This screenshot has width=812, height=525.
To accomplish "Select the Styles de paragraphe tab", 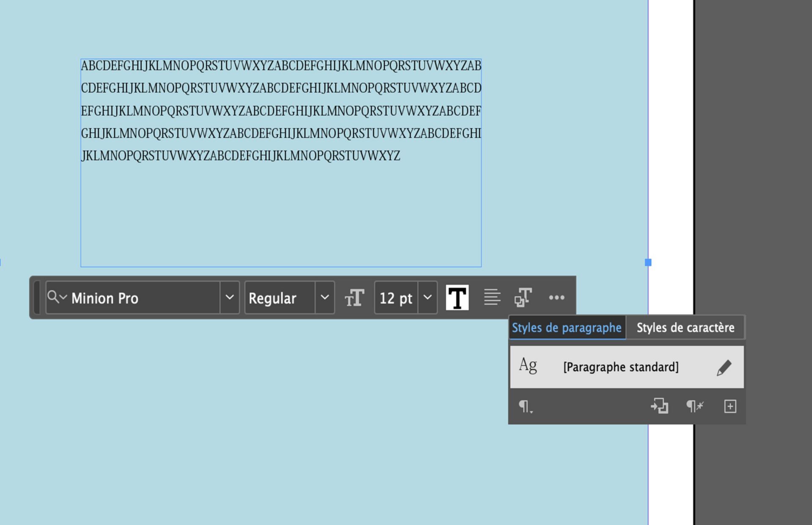I will tap(566, 328).
